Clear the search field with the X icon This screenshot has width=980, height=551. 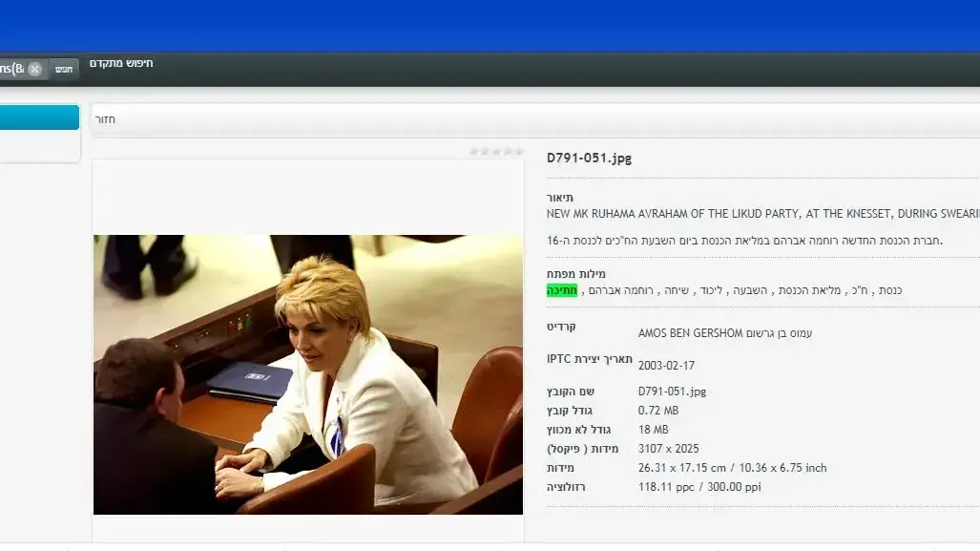[x=35, y=69]
